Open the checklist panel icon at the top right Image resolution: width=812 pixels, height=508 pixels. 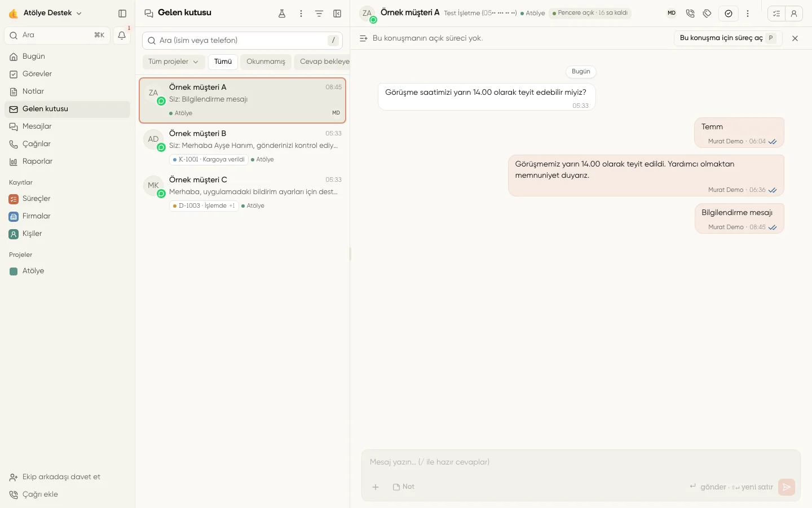pos(776,14)
